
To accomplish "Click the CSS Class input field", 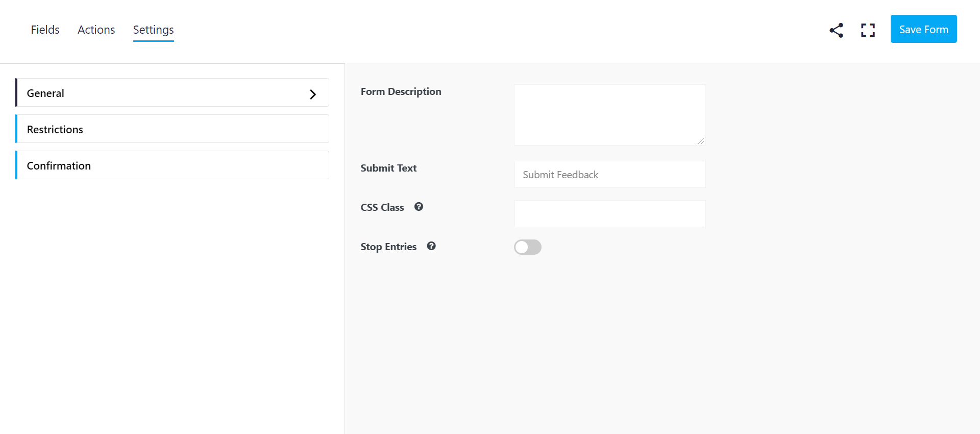I will click(x=610, y=213).
